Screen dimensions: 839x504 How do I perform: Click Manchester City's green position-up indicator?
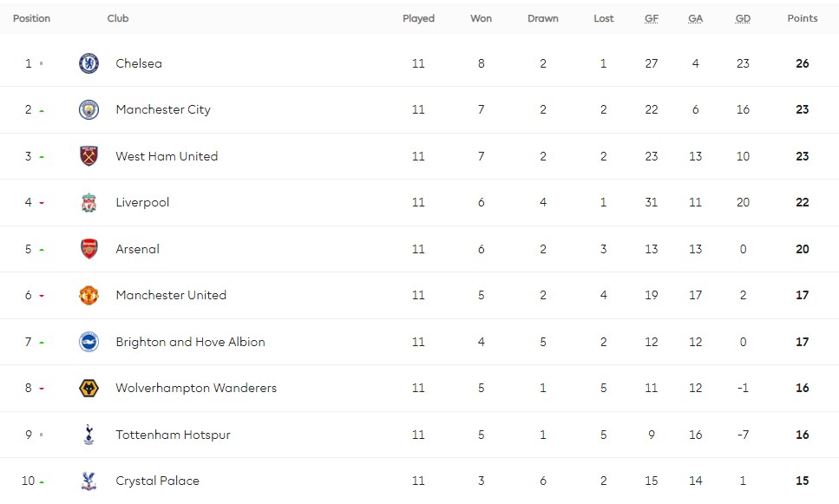tap(42, 111)
